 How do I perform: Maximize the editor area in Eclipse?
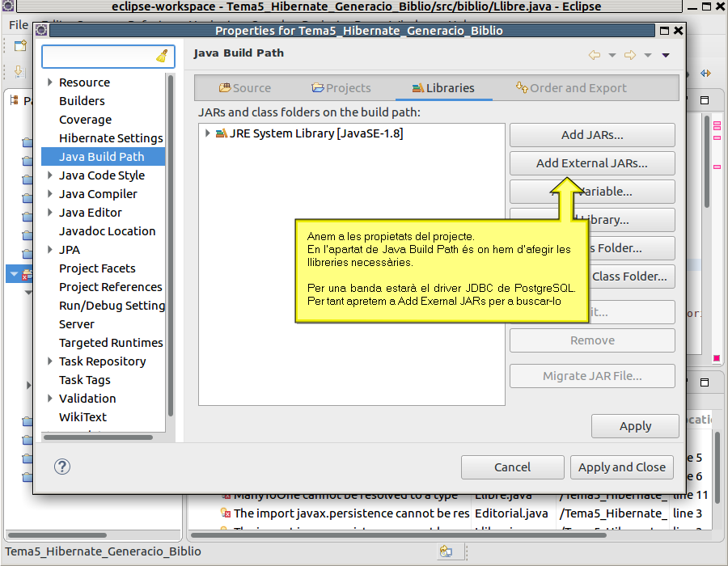[705, 100]
